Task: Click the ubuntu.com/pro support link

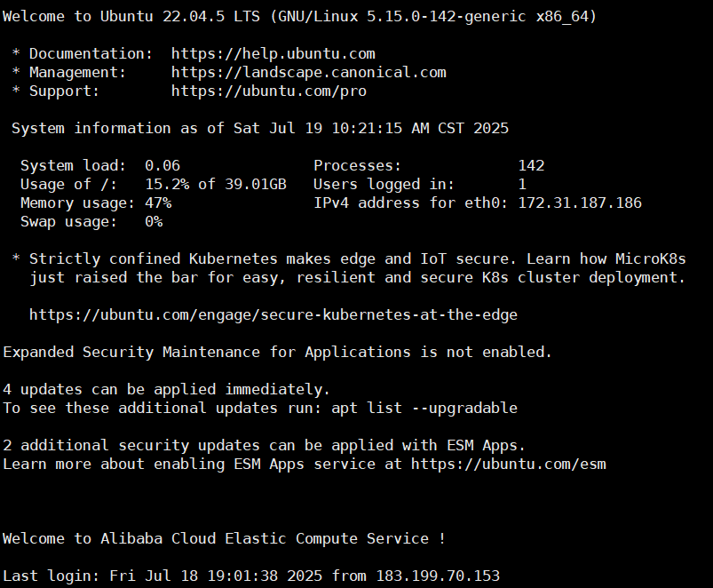Action: pyautogui.click(x=268, y=91)
